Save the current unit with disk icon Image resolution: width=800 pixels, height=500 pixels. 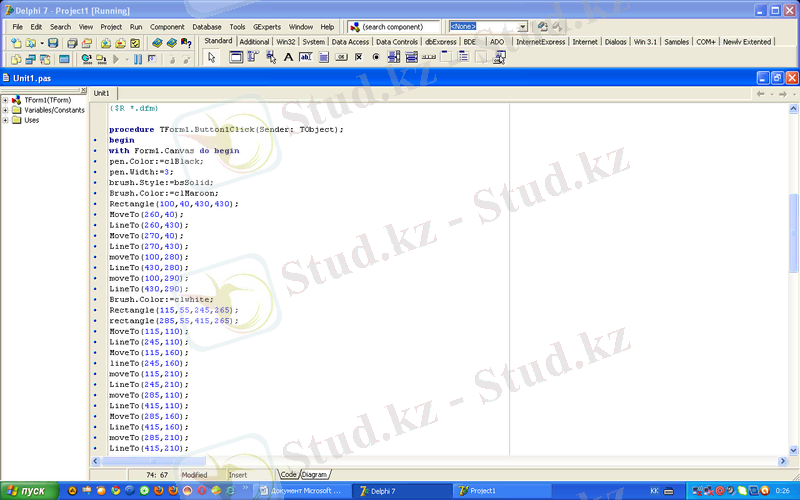pos(53,43)
